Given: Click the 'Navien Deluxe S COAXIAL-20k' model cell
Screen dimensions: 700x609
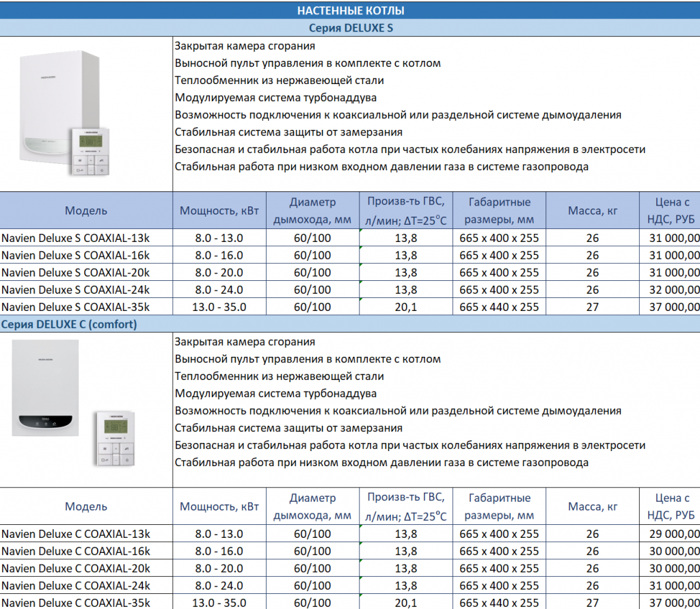Looking at the screenshot, I should [x=86, y=272].
